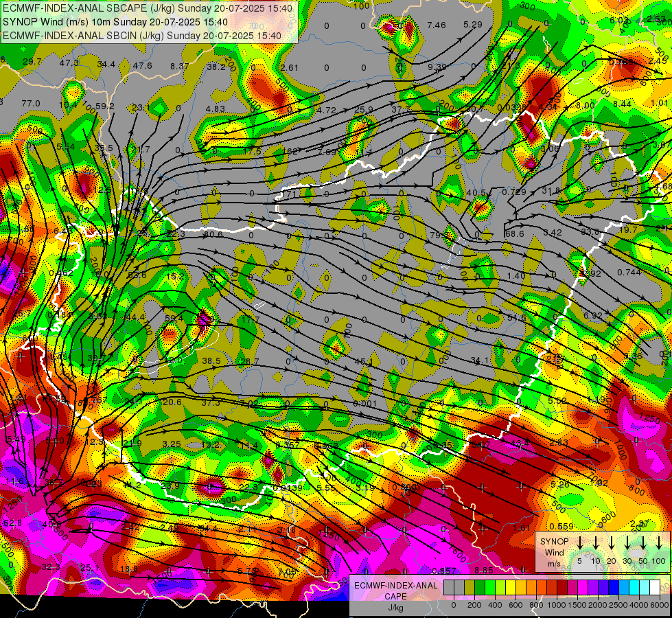Click the 1500 tick on the CAPE scale
Screen dimensions: 672x618
tap(577, 605)
